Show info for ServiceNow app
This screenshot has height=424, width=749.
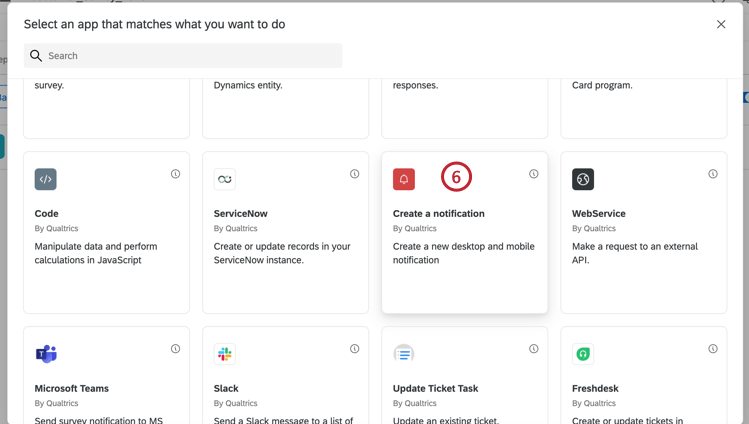(354, 174)
